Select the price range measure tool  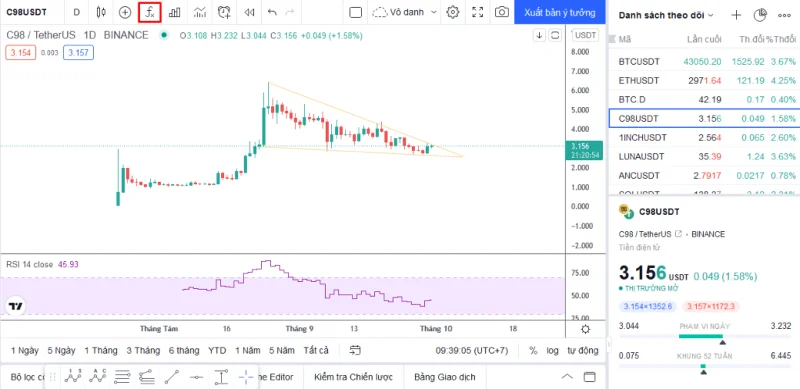pos(221,377)
